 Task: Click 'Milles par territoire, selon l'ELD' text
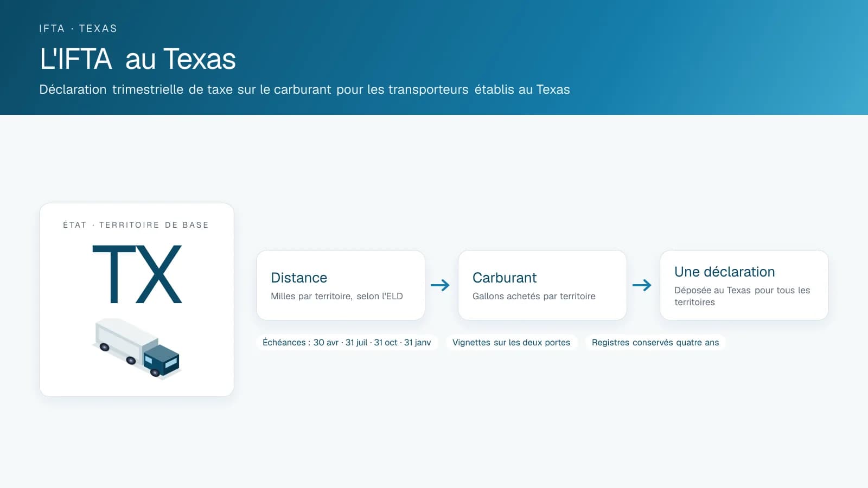337,296
